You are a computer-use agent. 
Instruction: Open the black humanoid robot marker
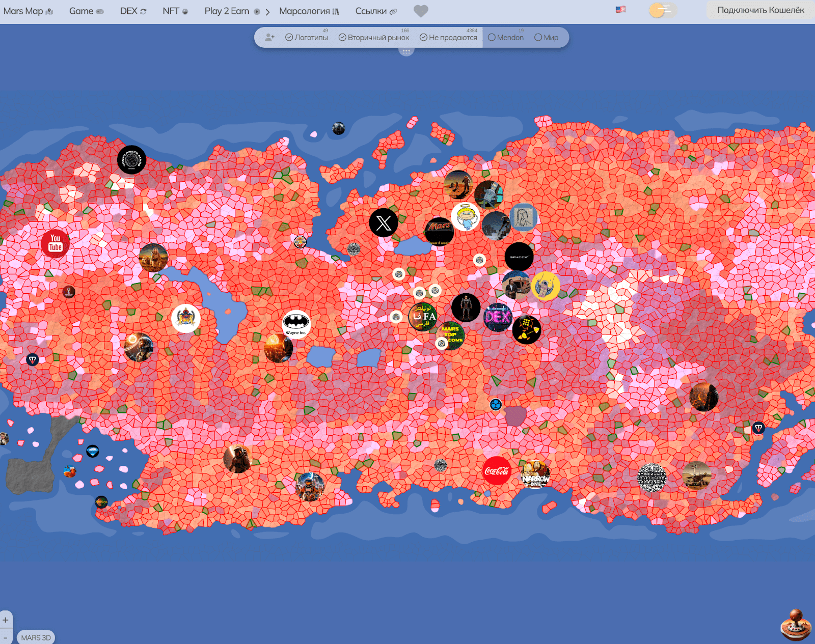point(466,307)
